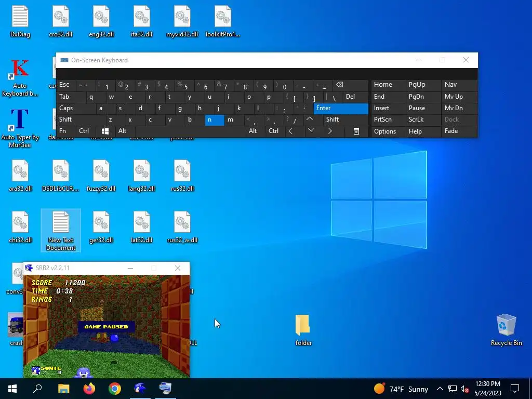Select the eng32.dll file icon
The image size is (532, 399).
coord(101,21)
